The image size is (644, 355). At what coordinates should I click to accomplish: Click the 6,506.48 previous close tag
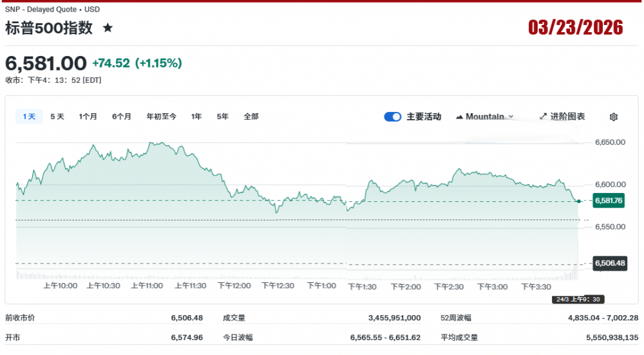(609, 263)
